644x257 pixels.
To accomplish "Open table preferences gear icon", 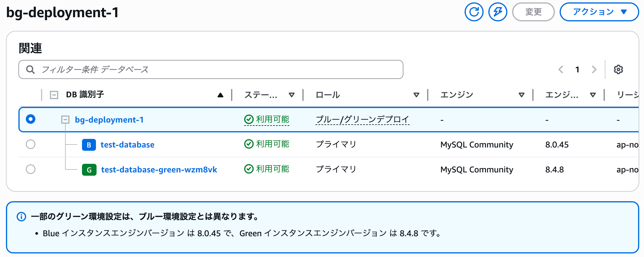I will point(618,69).
